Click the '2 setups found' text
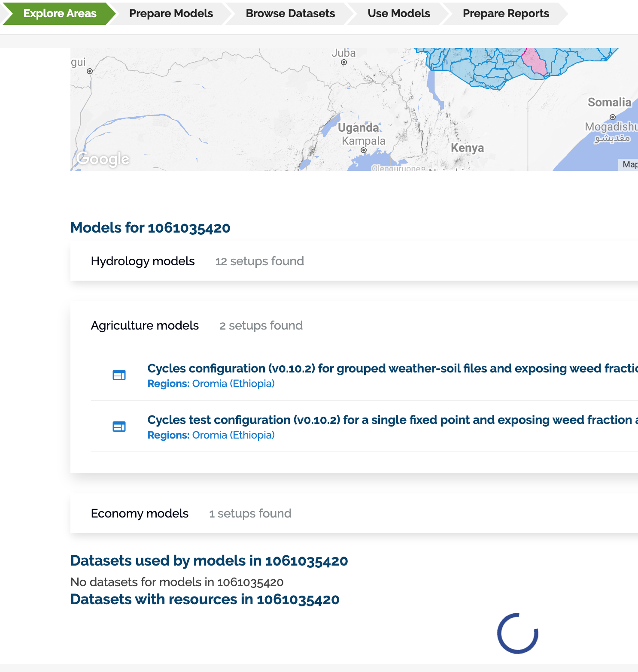638x672 pixels. (x=261, y=326)
